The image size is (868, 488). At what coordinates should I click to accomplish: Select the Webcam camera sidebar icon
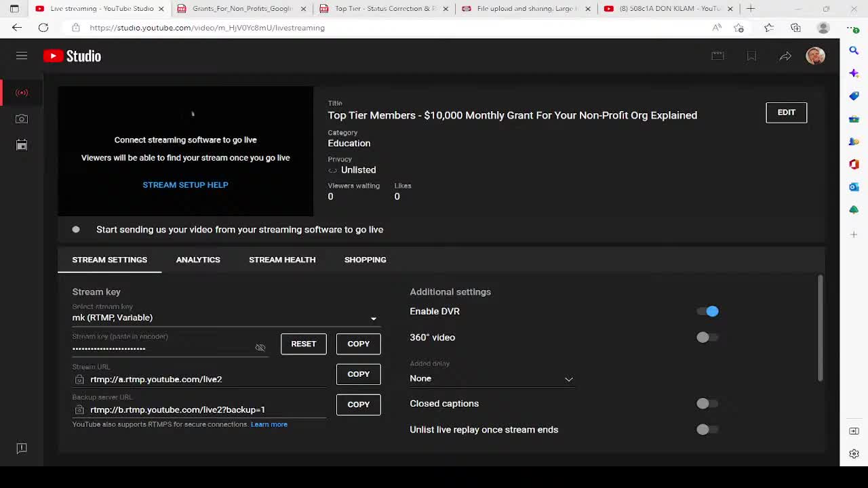(22, 119)
